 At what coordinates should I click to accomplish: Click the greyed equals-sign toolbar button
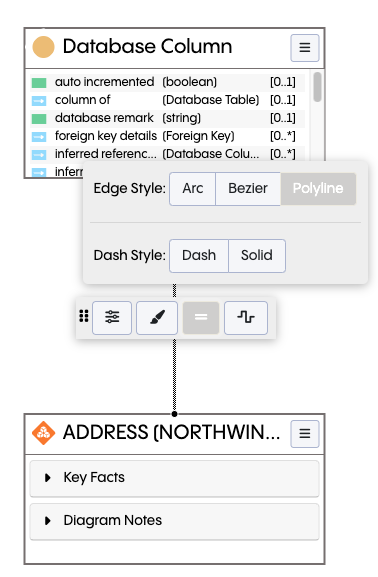pyautogui.click(x=201, y=318)
